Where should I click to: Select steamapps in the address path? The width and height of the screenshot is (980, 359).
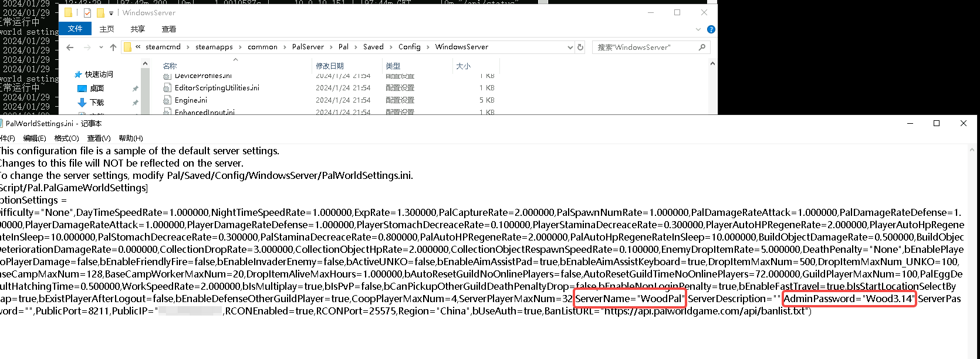(214, 47)
